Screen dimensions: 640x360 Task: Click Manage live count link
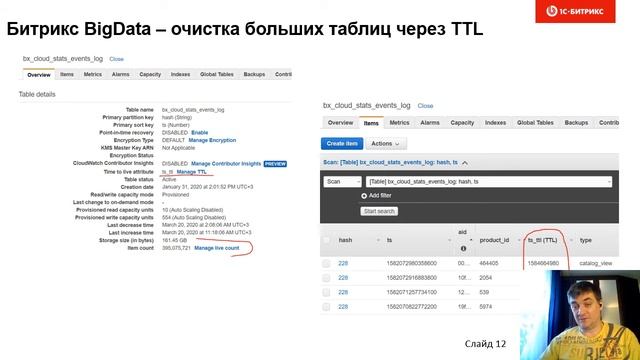pos(217,248)
